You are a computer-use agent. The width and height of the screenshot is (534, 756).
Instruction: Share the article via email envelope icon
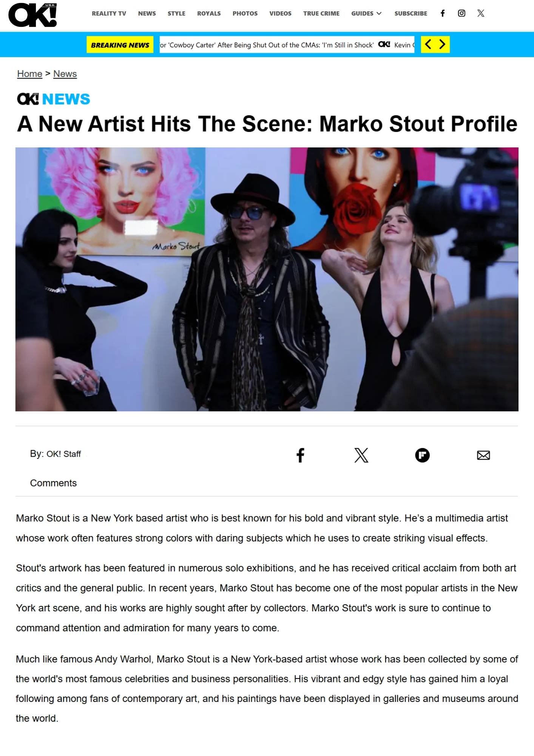(483, 455)
